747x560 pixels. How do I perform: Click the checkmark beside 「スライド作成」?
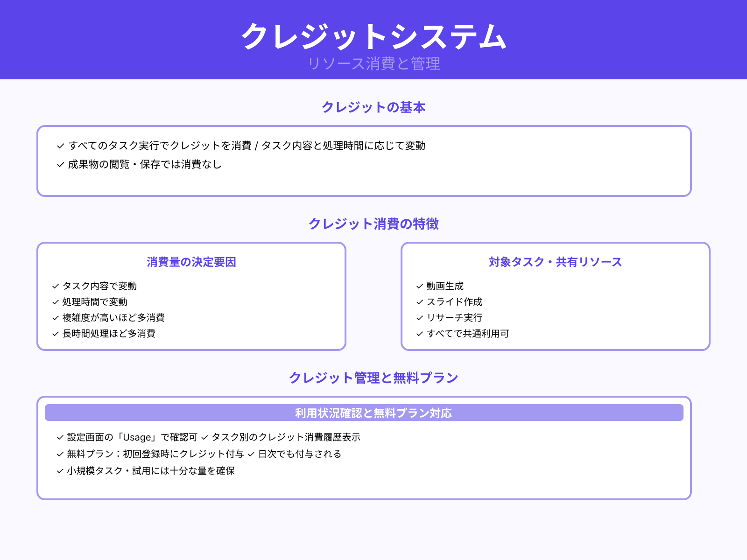point(418,302)
